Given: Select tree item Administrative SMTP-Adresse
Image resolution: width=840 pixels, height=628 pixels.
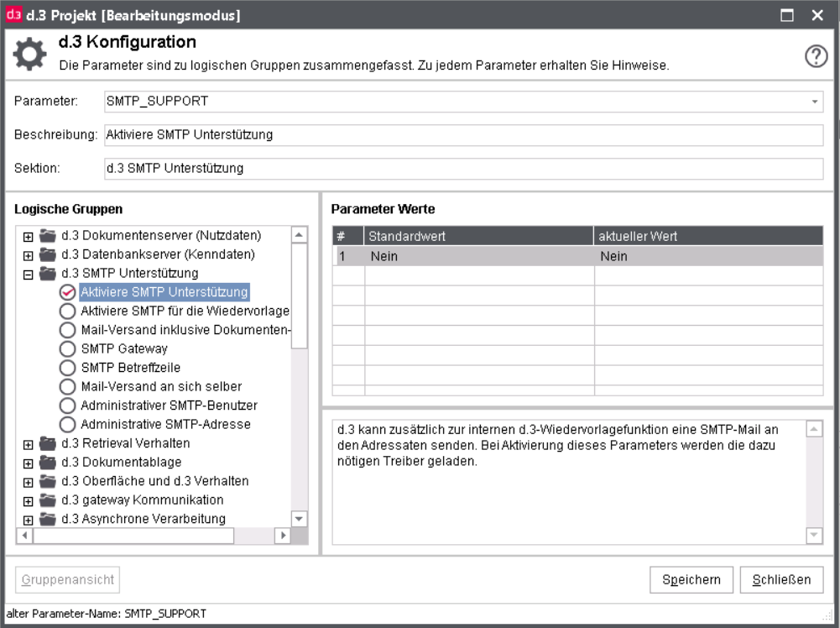Looking at the screenshot, I should [x=165, y=424].
